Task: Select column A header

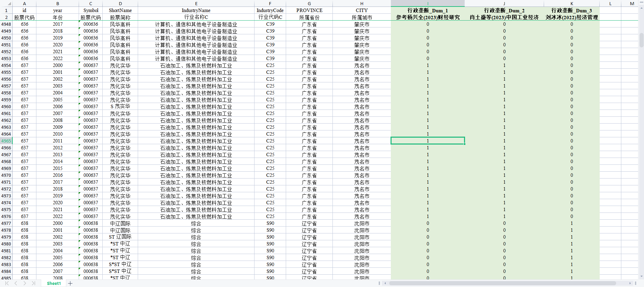Action: (x=24, y=3)
